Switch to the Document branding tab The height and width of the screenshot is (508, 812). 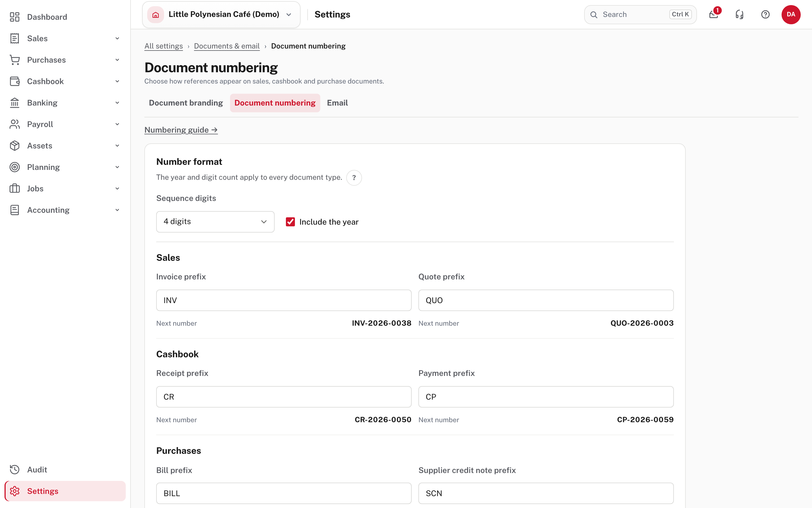point(186,103)
